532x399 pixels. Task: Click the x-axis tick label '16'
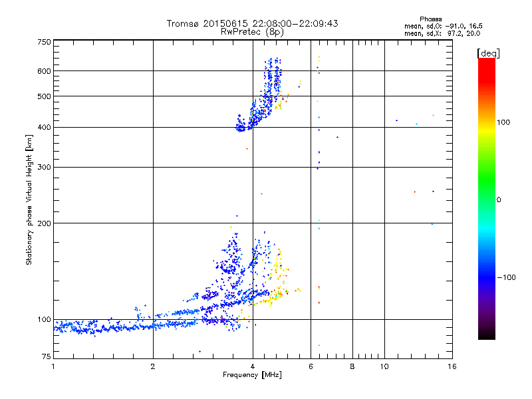pyautogui.click(x=452, y=366)
